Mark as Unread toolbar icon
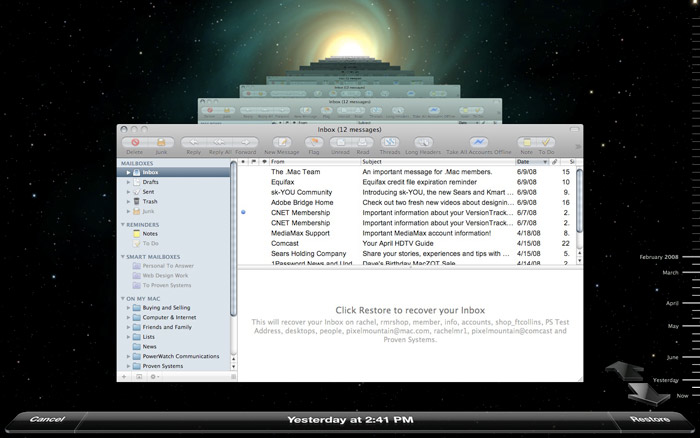This screenshot has height=438, width=700. 341,142
